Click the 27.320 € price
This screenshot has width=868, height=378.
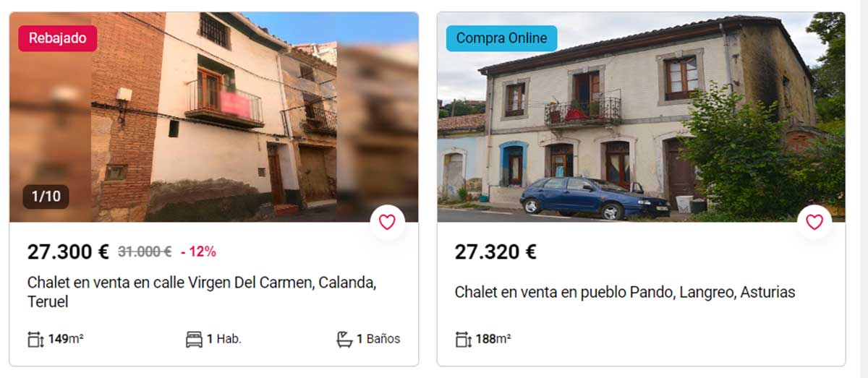[495, 252]
